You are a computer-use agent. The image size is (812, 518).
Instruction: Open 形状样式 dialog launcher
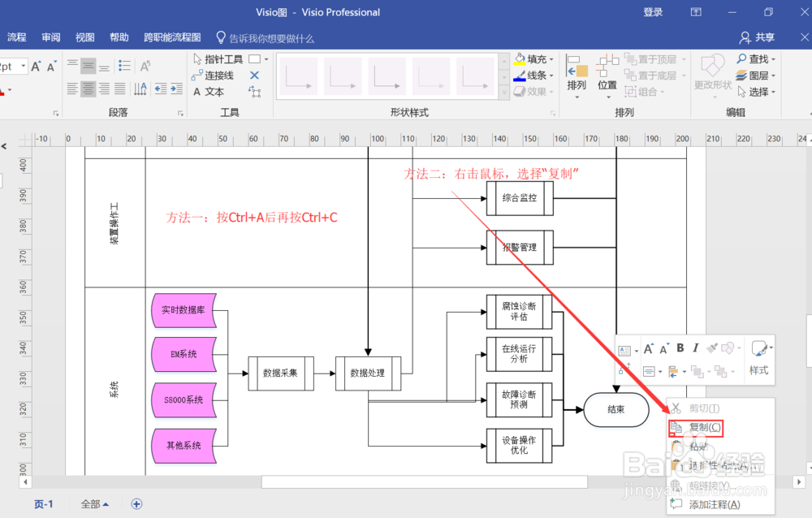click(x=552, y=113)
